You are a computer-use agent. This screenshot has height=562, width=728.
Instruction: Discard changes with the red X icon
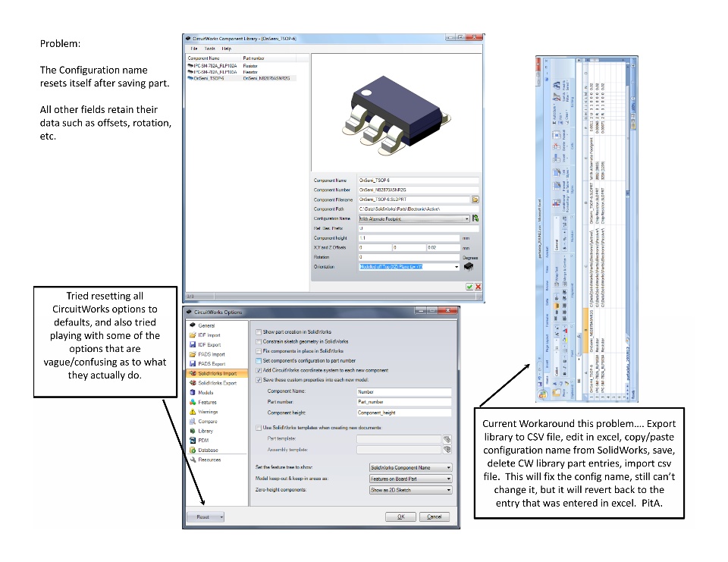click(x=478, y=287)
